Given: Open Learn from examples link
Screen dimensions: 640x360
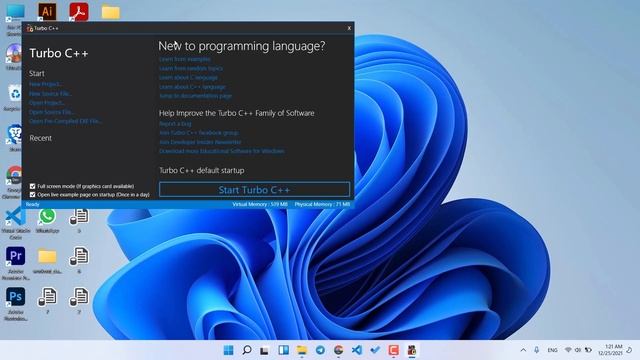Looking at the screenshot, I should pyautogui.click(x=184, y=59).
